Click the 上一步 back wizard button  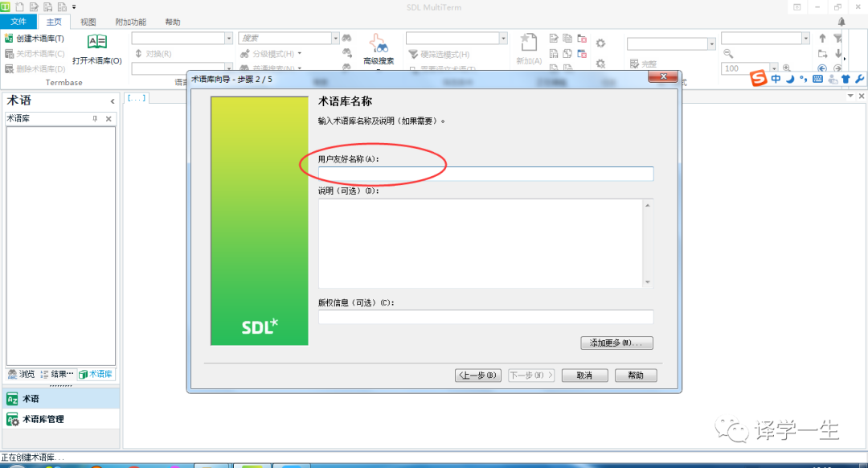coord(478,376)
